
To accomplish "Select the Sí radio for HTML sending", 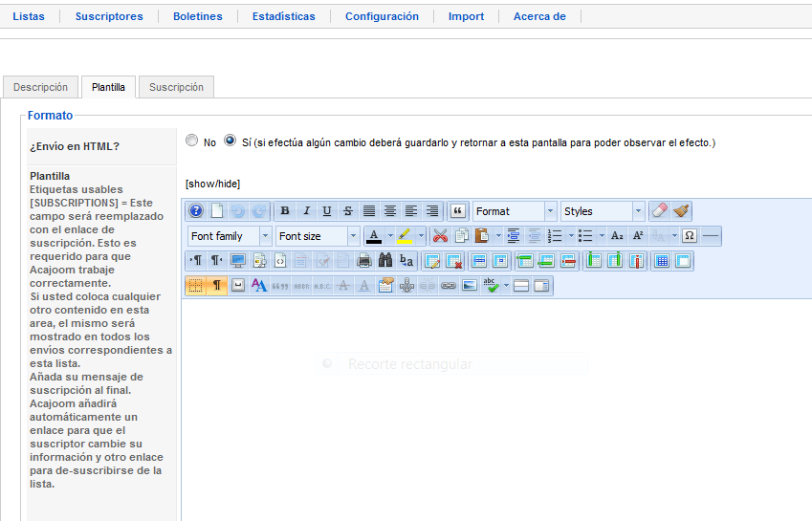I will click(x=230, y=141).
